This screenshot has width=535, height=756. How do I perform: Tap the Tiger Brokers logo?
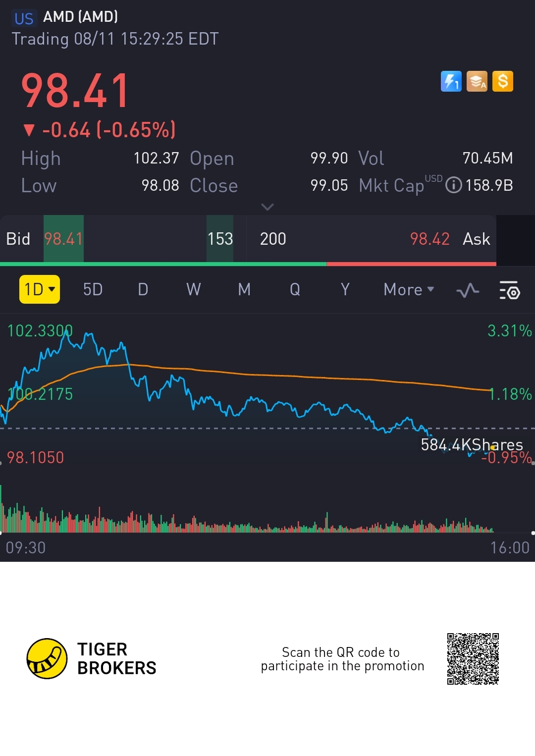[47, 658]
